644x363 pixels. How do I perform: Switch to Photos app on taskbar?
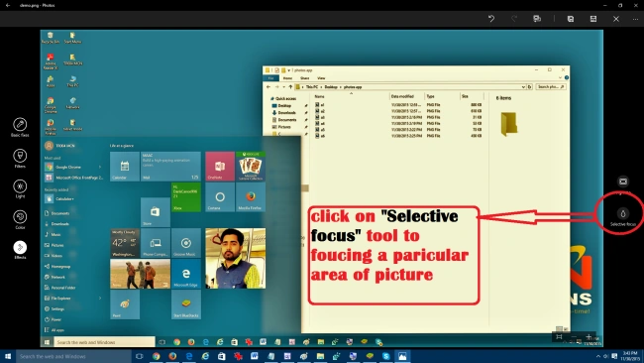pyautogui.click(x=402, y=356)
